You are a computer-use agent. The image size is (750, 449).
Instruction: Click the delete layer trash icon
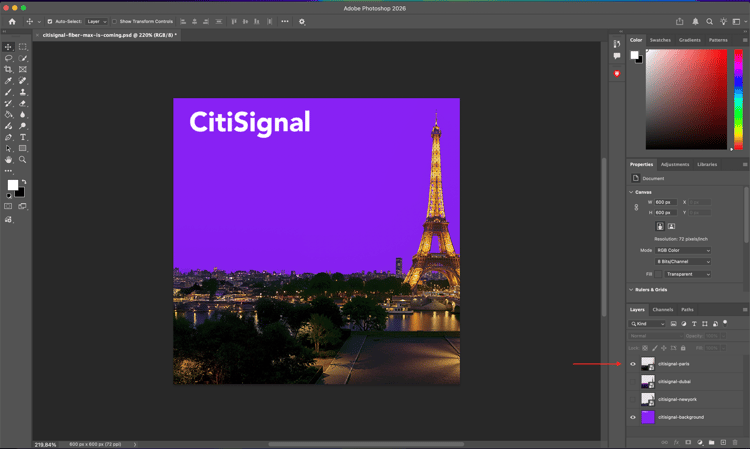pos(735,442)
